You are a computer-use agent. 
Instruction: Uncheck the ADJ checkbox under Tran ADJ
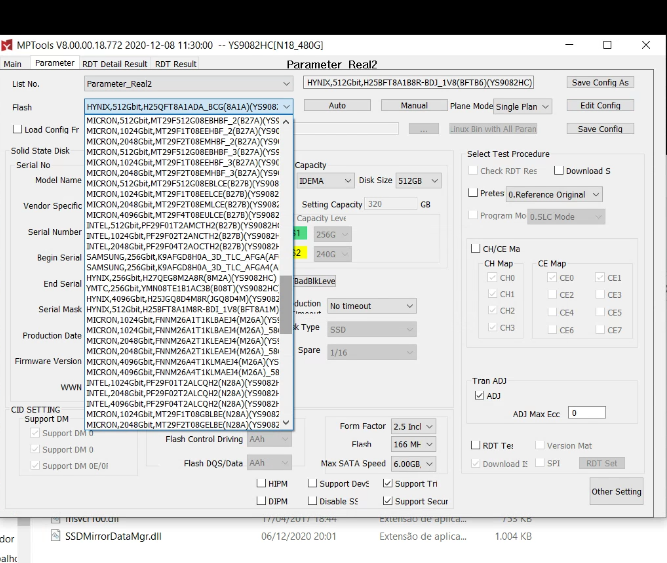point(479,395)
